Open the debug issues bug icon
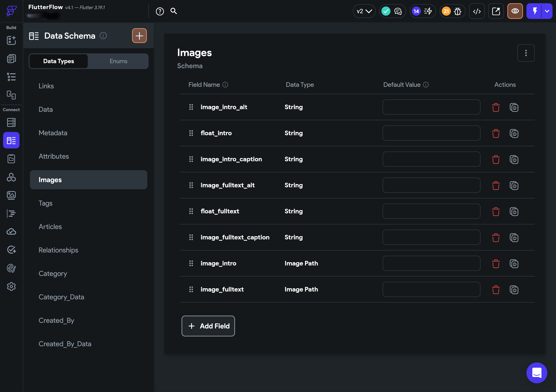The width and height of the screenshot is (556, 392). (457, 11)
